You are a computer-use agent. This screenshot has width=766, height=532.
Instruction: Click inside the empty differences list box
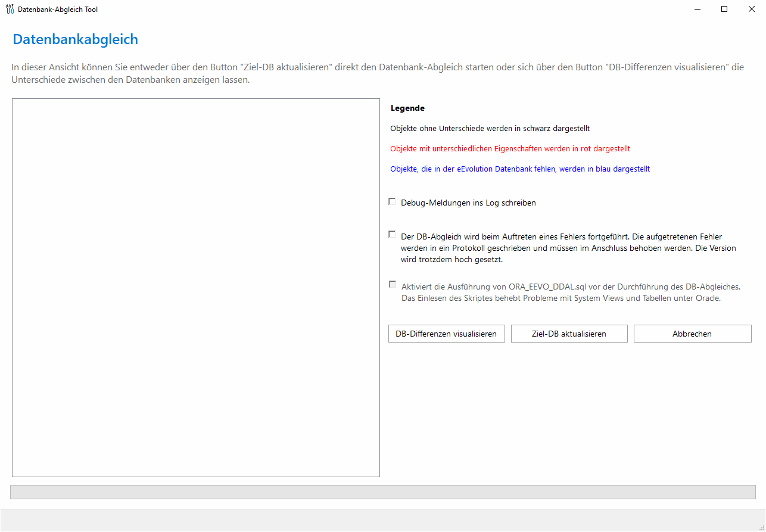point(195,288)
